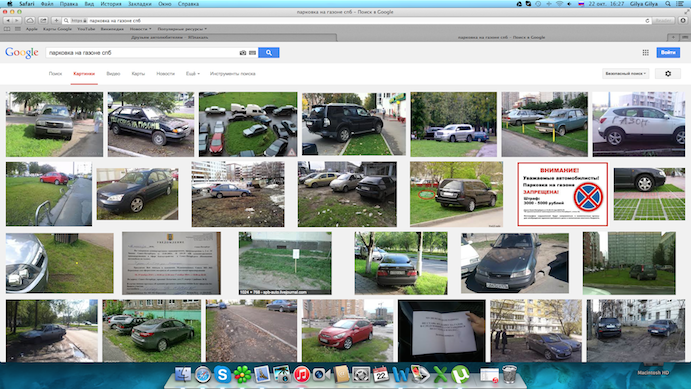Image resolution: width=691 pixels, height=389 pixels.
Task: Open Reading List glasses/book icon
Action: (x=7, y=29)
